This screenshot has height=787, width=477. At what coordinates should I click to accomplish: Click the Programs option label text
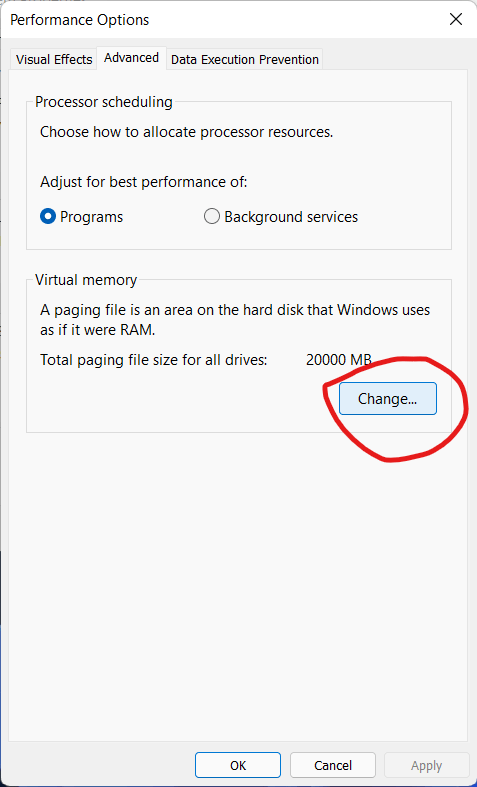pyautogui.click(x=91, y=217)
